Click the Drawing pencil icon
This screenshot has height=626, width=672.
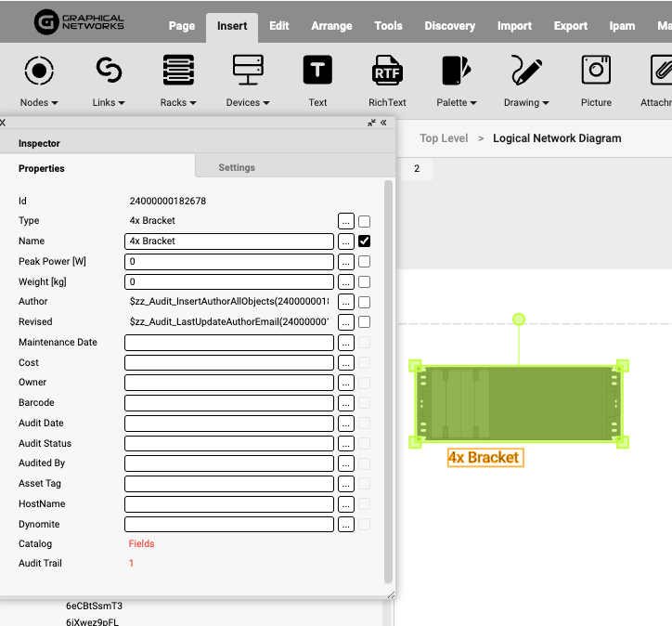point(526,71)
